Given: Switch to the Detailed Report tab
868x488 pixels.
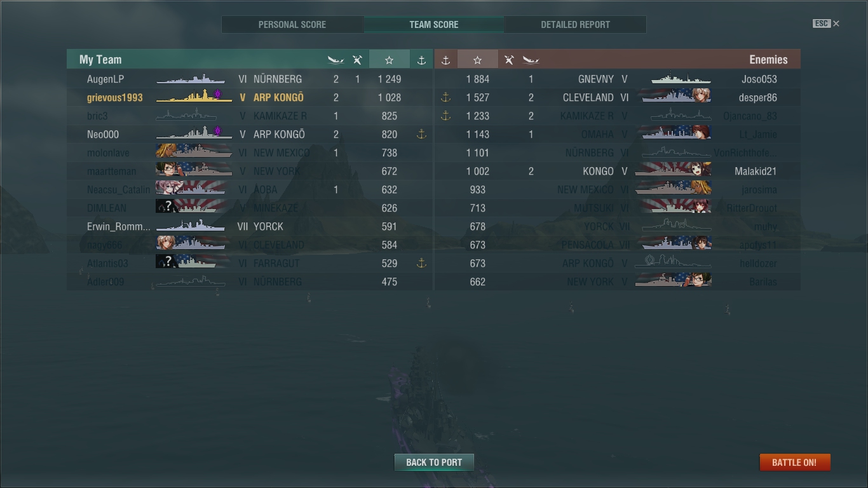Looking at the screenshot, I should [x=575, y=25].
